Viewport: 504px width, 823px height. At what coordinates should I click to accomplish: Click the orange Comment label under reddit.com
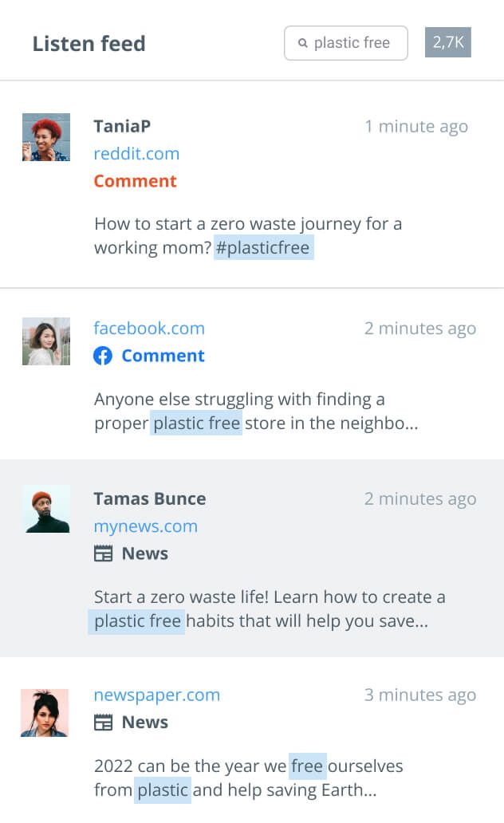[x=135, y=181]
